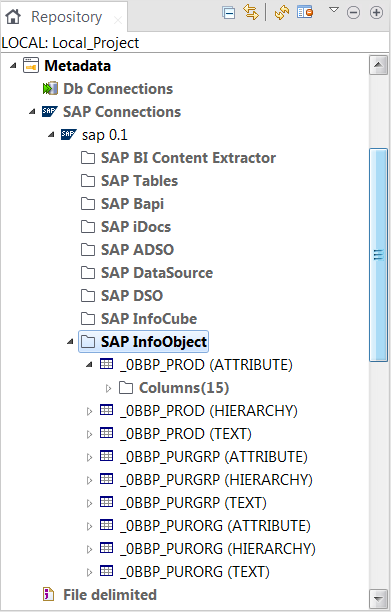Select the File delimited label

[110, 594]
